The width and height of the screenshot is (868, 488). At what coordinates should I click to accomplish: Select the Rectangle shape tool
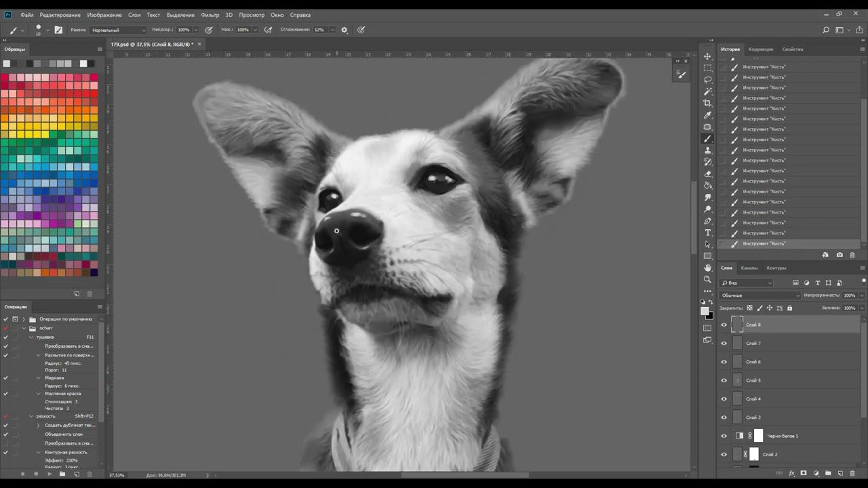tap(708, 256)
